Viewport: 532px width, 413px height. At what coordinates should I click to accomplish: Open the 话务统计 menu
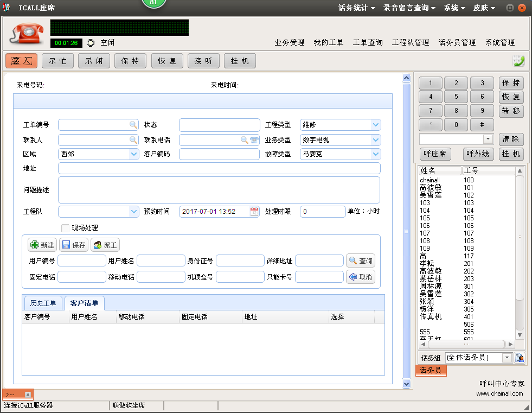point(356,8)
